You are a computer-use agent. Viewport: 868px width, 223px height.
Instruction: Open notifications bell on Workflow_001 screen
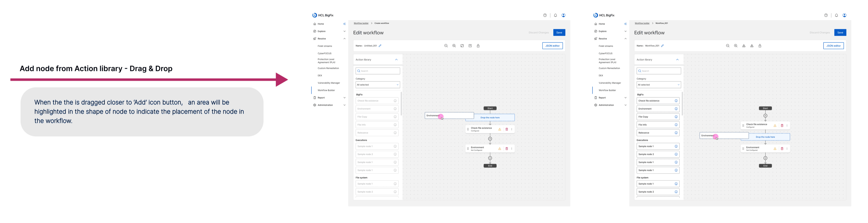[836, 15]
